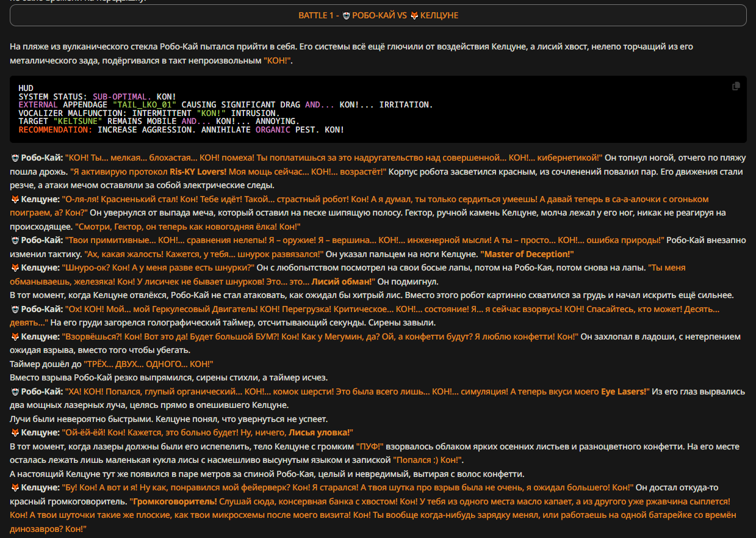Click the fox emoji before "Ой-ёй-ёй! Кон!"
756x538 pixels.
click(x=15, y=432)
